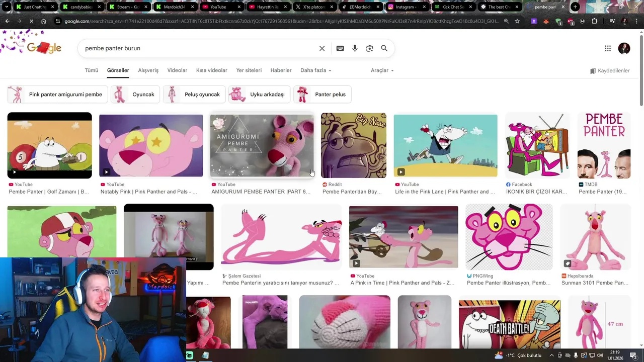Screen dimensions: 644x362
Task: Open a new browser tab with plus
Action: coord(575,7)
